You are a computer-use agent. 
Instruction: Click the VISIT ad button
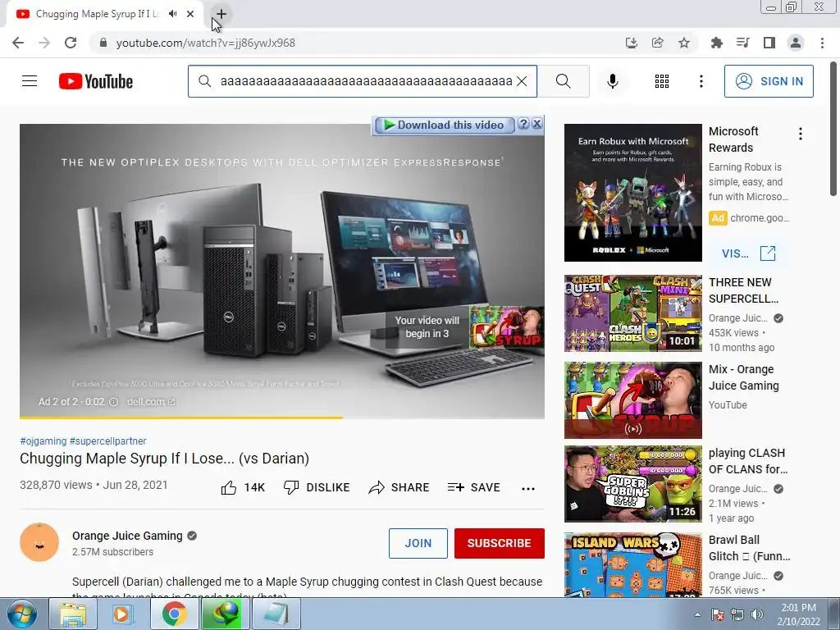748,253
